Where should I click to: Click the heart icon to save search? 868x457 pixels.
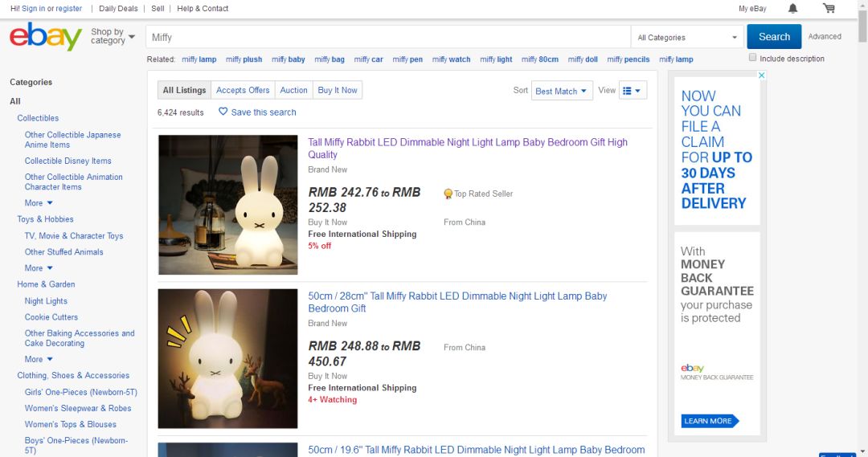coord(223,112)
